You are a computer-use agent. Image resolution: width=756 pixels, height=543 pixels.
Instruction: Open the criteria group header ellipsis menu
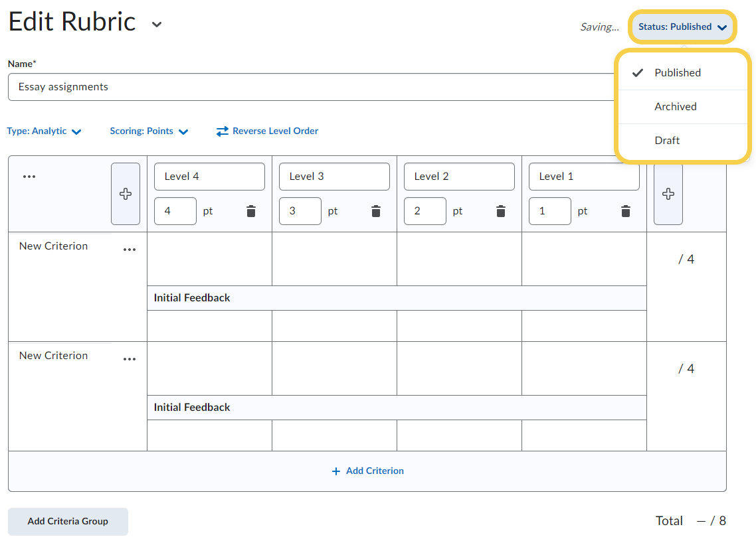29,177
